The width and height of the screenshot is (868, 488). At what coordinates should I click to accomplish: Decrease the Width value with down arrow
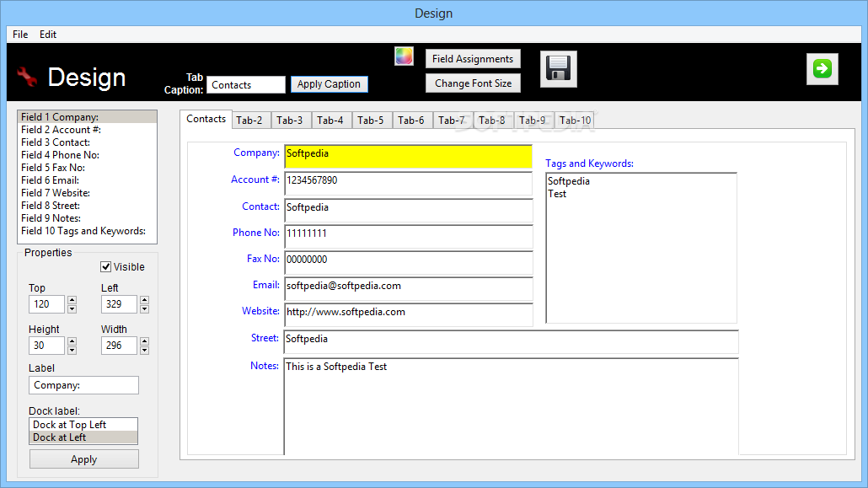pyautogui.click(x=144, y=350)
